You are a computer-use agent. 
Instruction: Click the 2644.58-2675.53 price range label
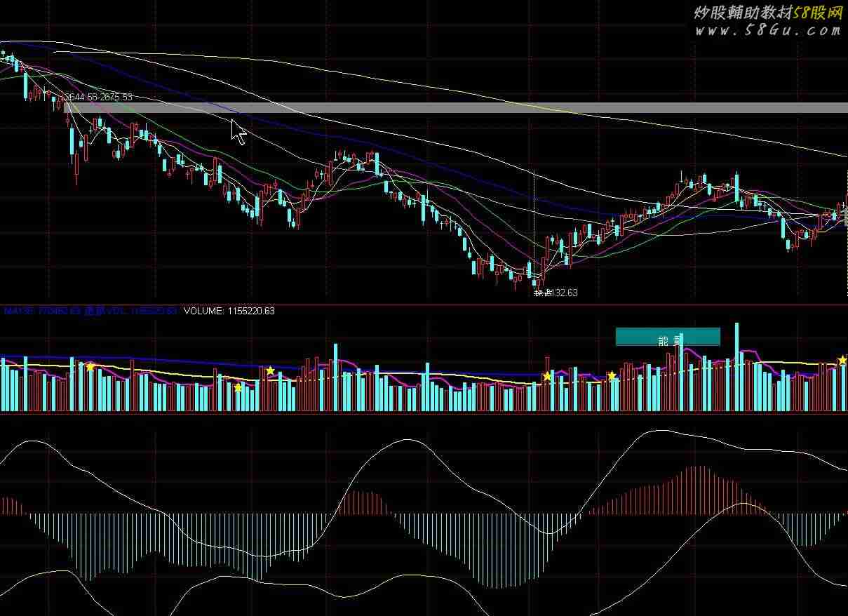coord(98,98)
